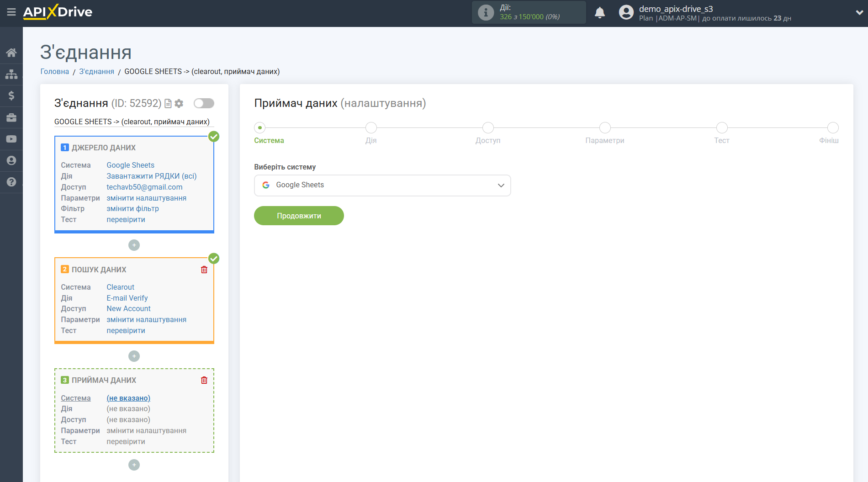Open notifications via the bell icon
Screen dimensions: 868x482
click(600, 12)
